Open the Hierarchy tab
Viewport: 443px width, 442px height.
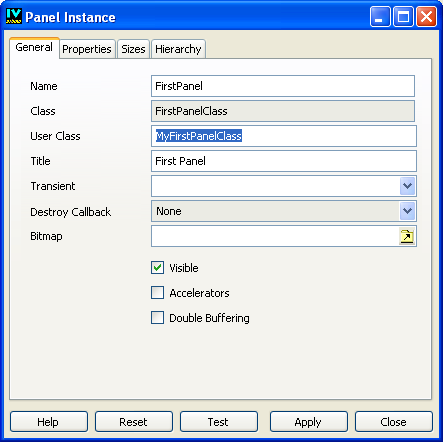178,49
